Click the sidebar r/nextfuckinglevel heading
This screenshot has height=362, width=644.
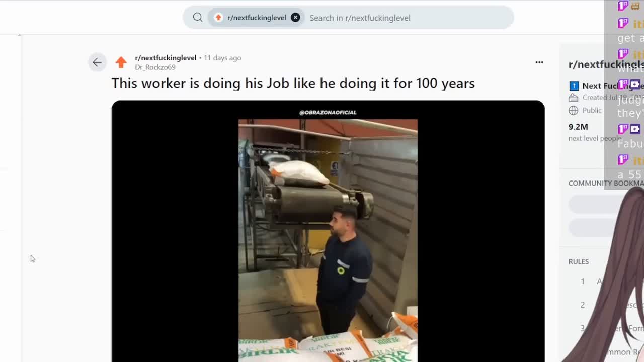pos(606,64)
